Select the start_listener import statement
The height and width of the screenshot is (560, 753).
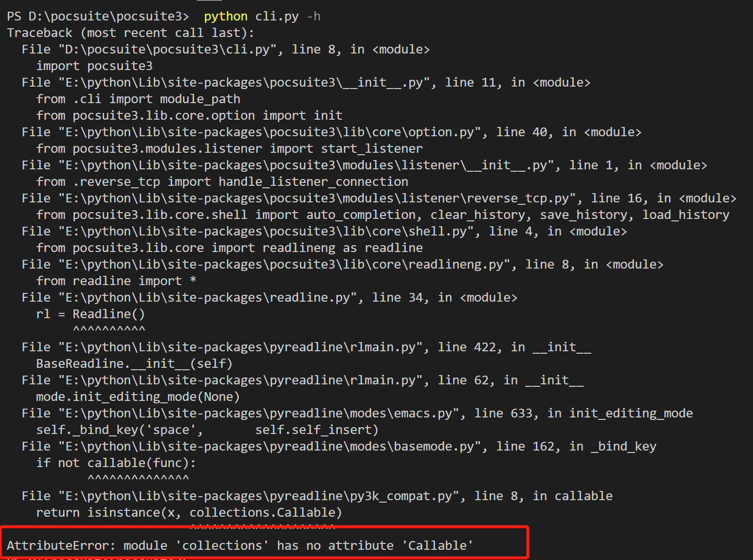[229, 148]
